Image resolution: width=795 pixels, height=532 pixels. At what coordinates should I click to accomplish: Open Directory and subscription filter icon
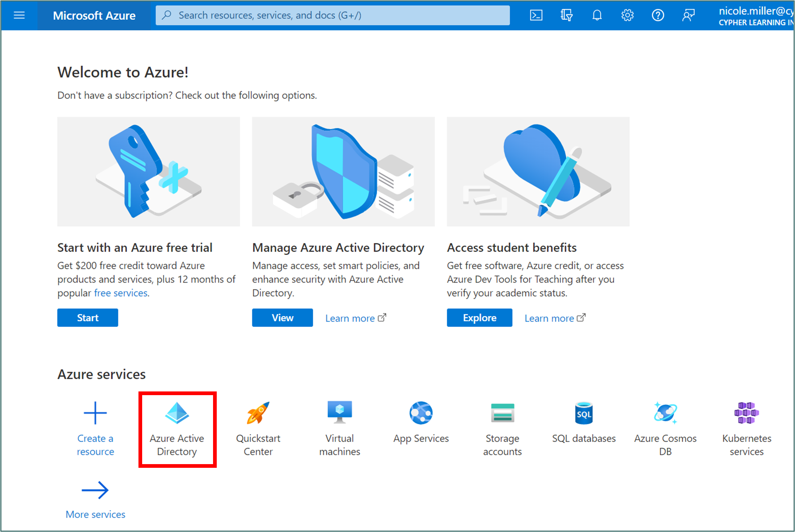point(566,15)
